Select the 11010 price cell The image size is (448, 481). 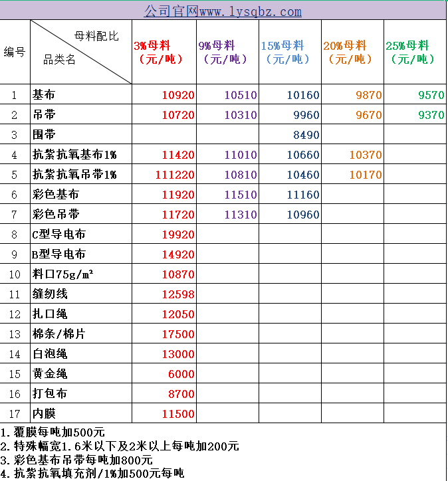[x=228, y=154]
